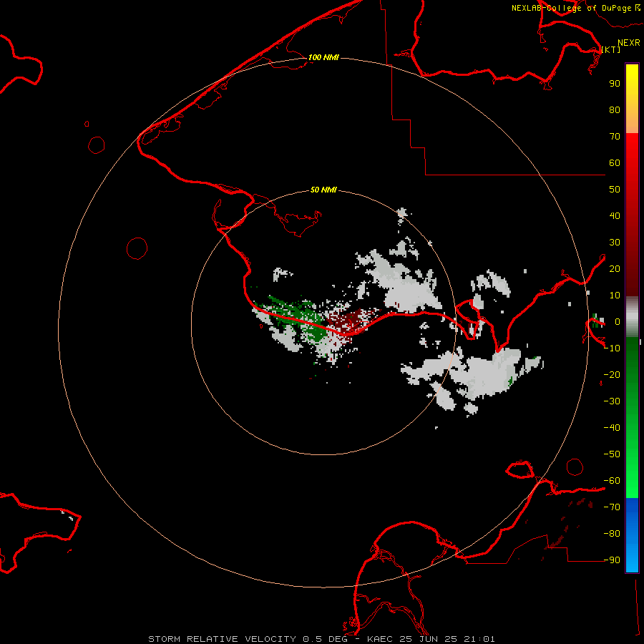
Task: Click the 50 value on velocity scale
Action: point(615,190)
